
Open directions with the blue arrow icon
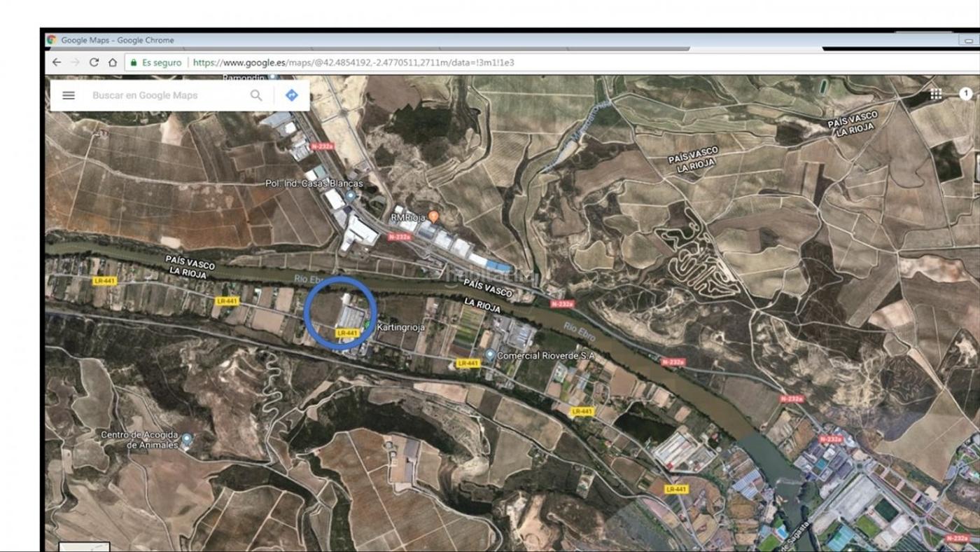(292, 95)
